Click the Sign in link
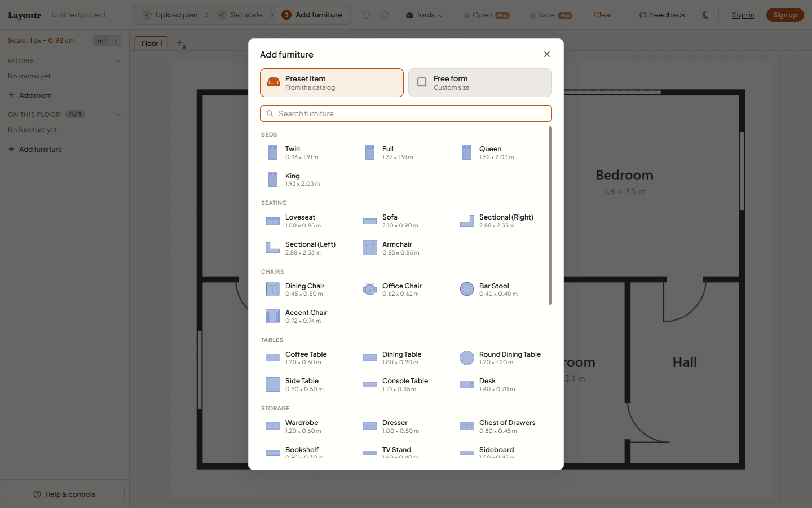 coord(743,15)
